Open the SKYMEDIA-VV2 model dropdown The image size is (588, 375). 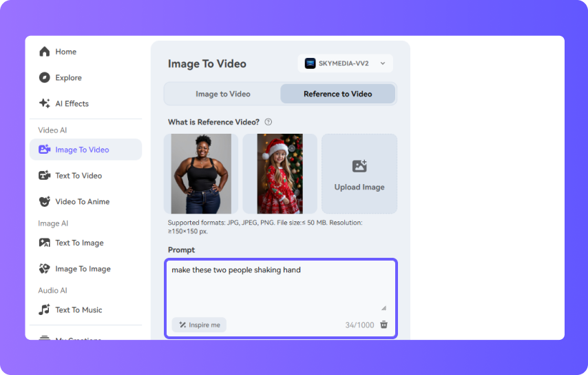tap(346, 63)
